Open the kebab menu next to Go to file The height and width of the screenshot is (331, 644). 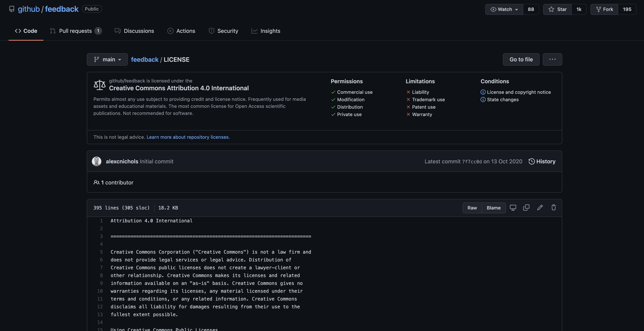[x=553, y=59]
